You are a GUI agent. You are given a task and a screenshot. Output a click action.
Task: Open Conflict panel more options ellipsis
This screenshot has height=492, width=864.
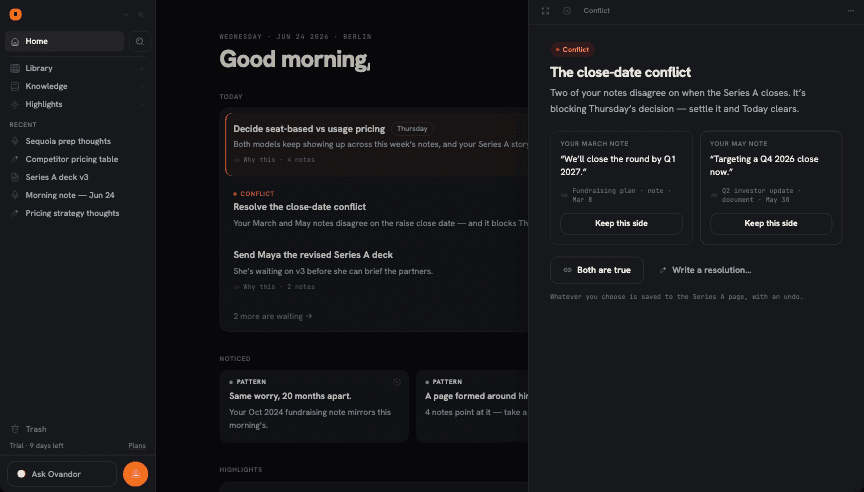pyautogui.click(x=851, y=11)
